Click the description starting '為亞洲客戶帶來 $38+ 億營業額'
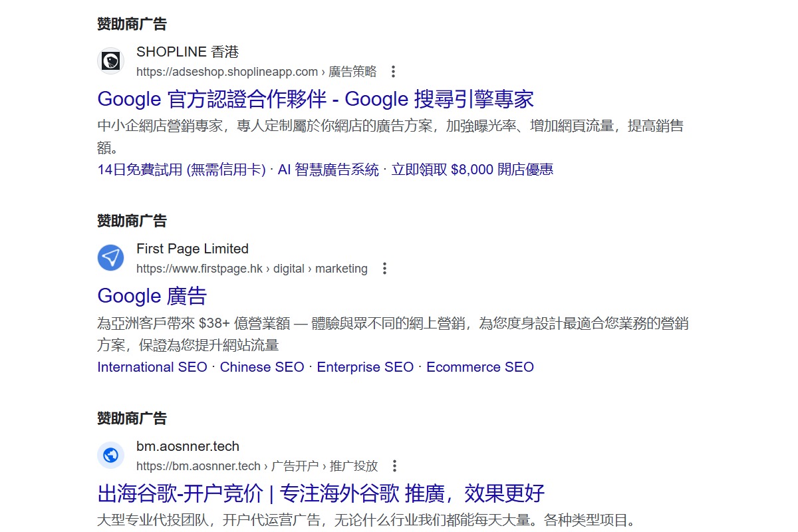This screenshot has width=798, height=532. (x=393, y=334)
